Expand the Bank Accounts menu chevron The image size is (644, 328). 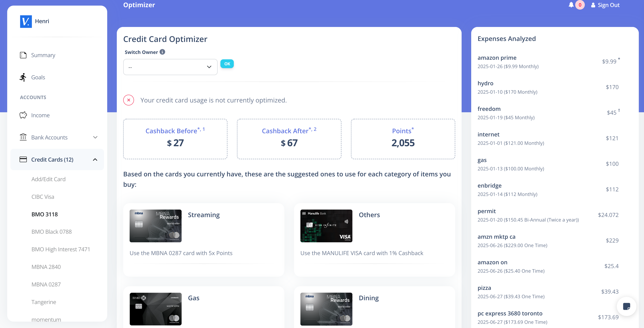(x=95, y=137)
